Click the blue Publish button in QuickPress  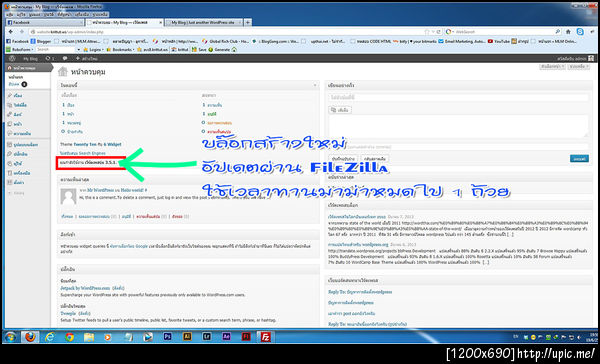coord(579,158)
